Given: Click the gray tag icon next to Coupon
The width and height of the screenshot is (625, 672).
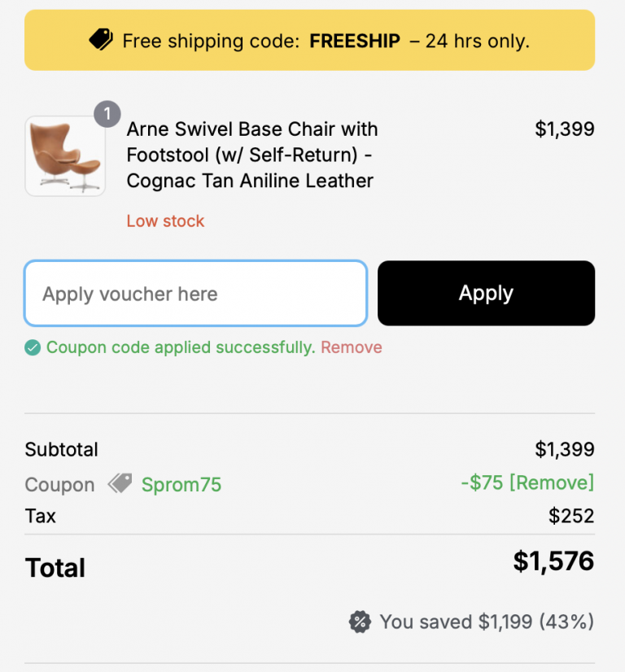Looking at the screenshot, I should [120, 483].
